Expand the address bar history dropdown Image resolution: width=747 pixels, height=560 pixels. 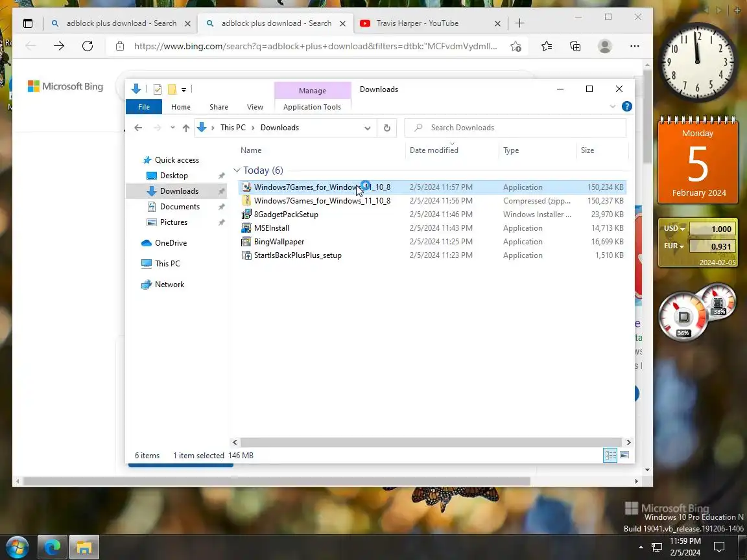(367, 128)
